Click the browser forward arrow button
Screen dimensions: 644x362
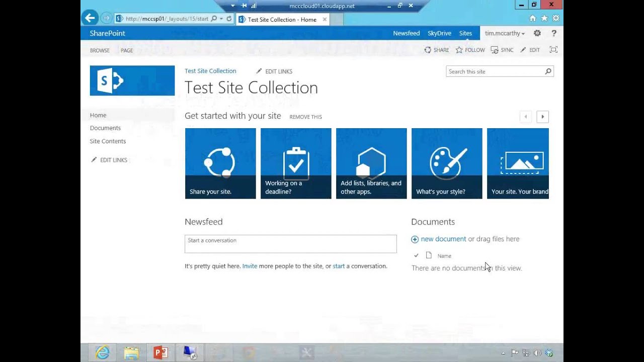(106, 18)
